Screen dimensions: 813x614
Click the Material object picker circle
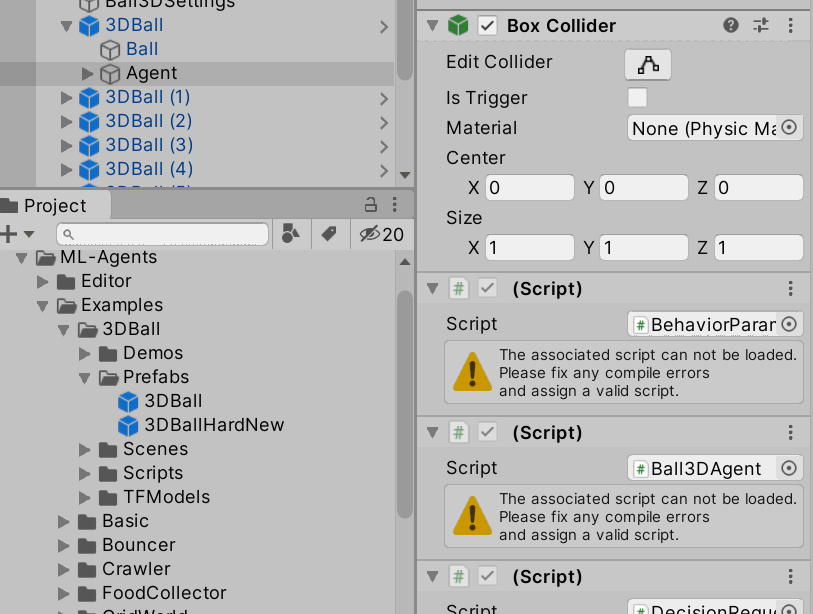coord(789,128)
